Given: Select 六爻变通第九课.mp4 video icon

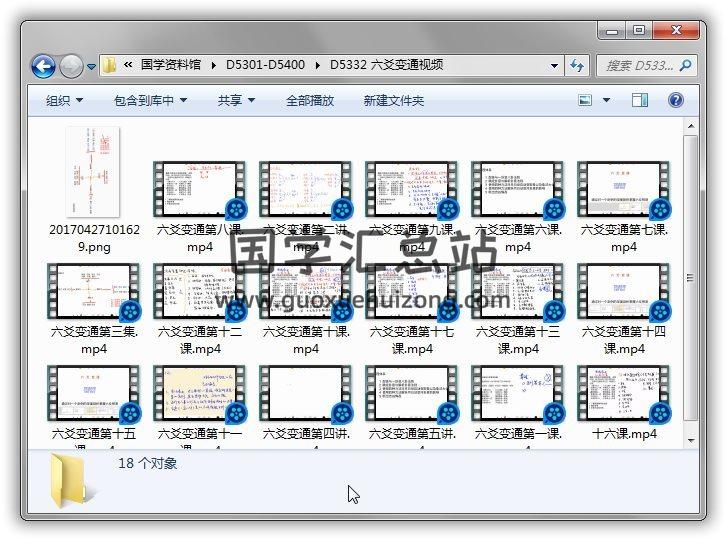Looking at the screenshot, I should (412, 190).
